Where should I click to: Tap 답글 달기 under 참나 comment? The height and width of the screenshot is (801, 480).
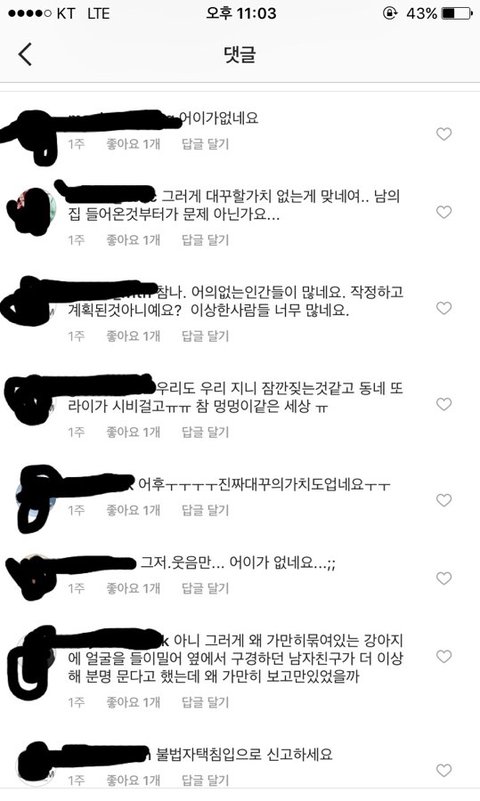[205, 336]
